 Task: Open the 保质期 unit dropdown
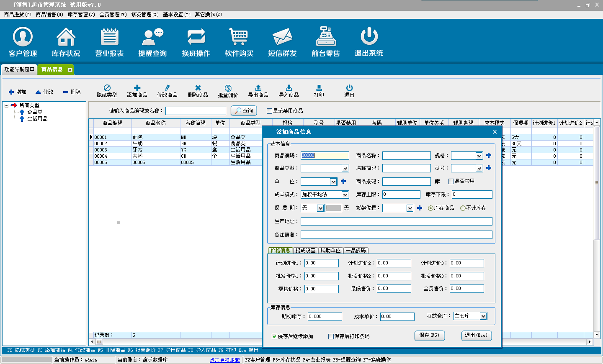pos(320,208)
